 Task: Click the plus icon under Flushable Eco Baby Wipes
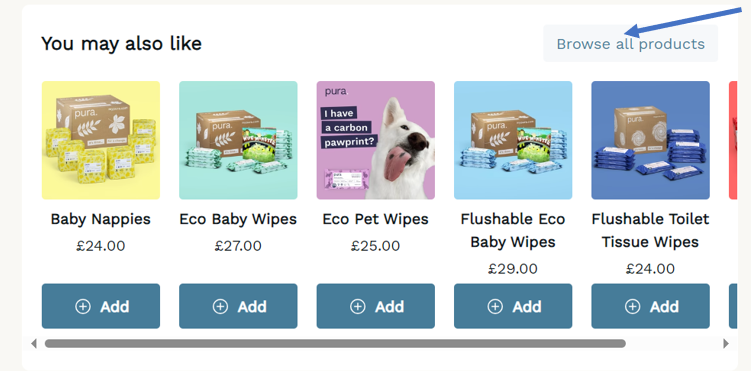tap(495, 306)
